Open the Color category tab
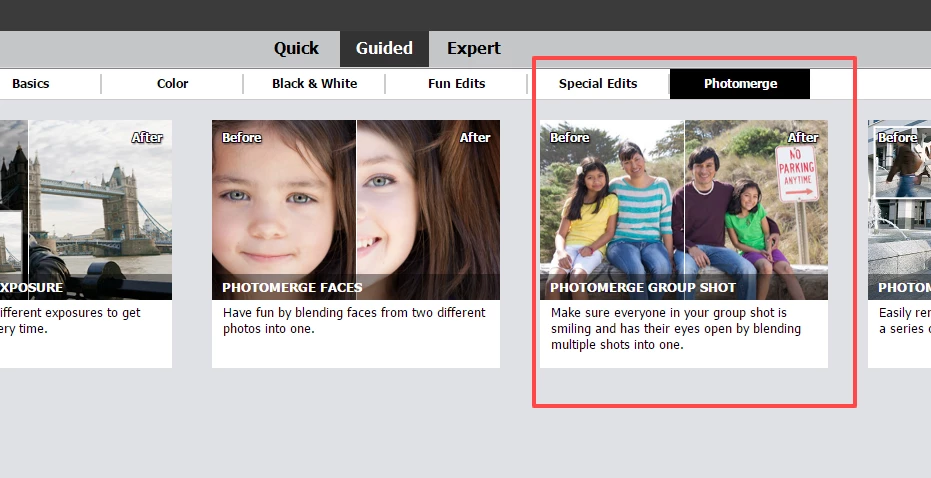Image resolution: width=931 pixels, height=478 pixels. (172, 84)
